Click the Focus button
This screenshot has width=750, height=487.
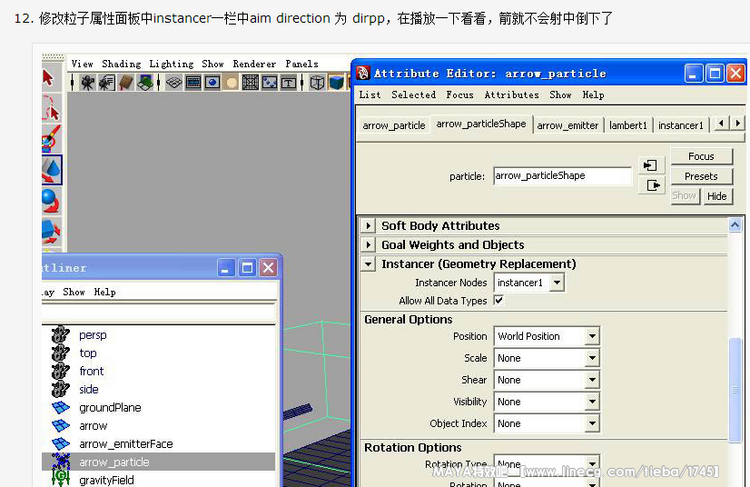click(x=701, y=156)
